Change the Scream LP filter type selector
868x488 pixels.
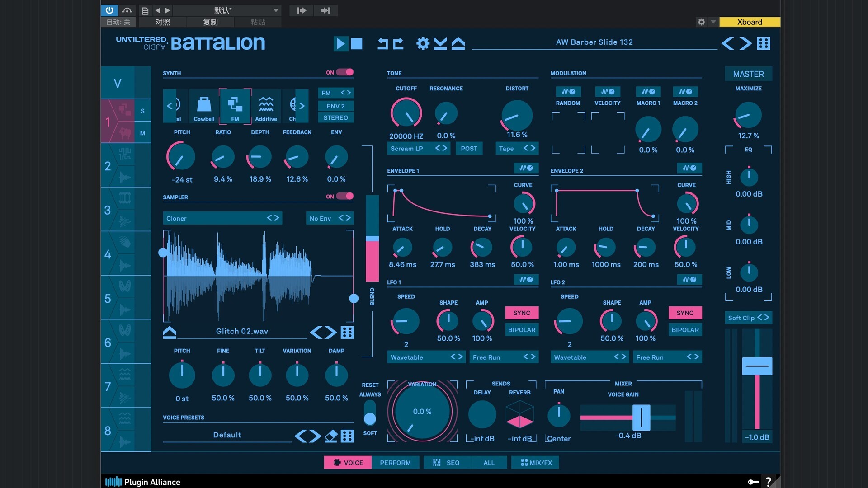pos(419,149)
